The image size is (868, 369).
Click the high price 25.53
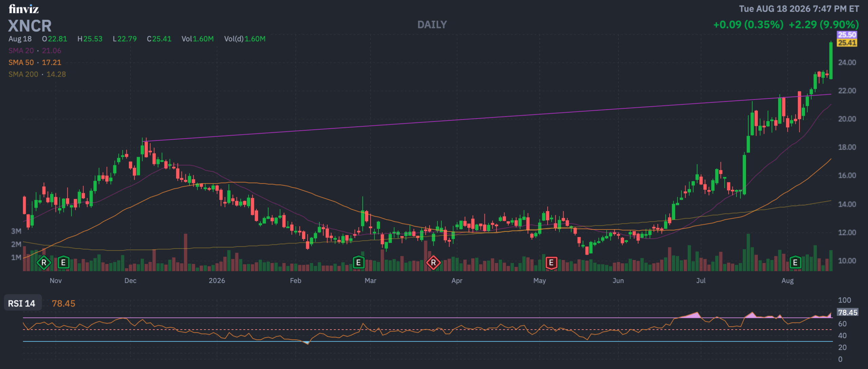pos(93,39)
